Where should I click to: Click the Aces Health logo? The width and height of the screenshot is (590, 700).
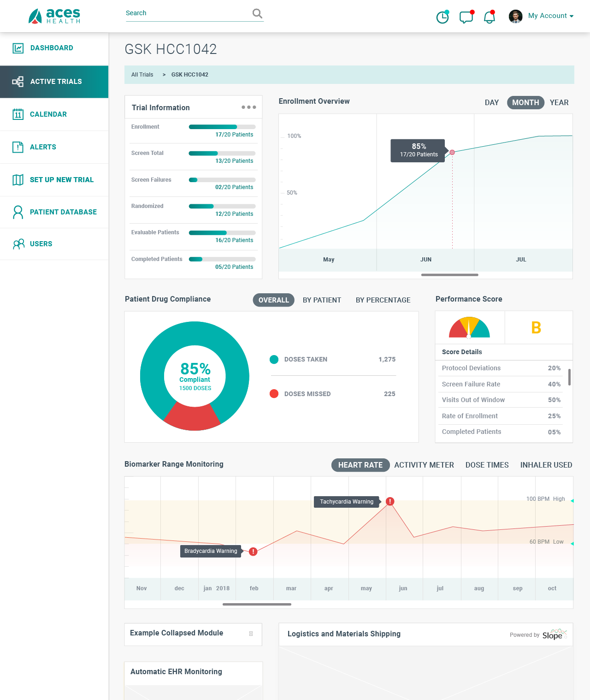[x=54, y=16]
